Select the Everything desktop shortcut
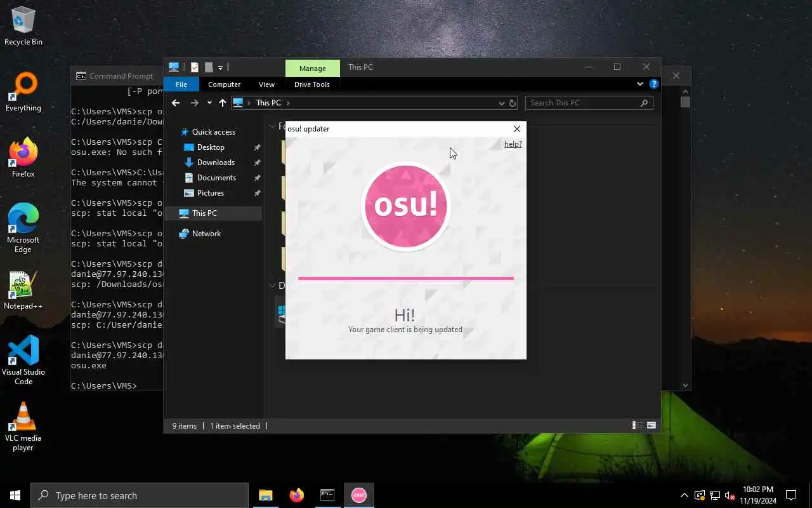The width and height of the screenshot is (812, 508). coord(23,93)
